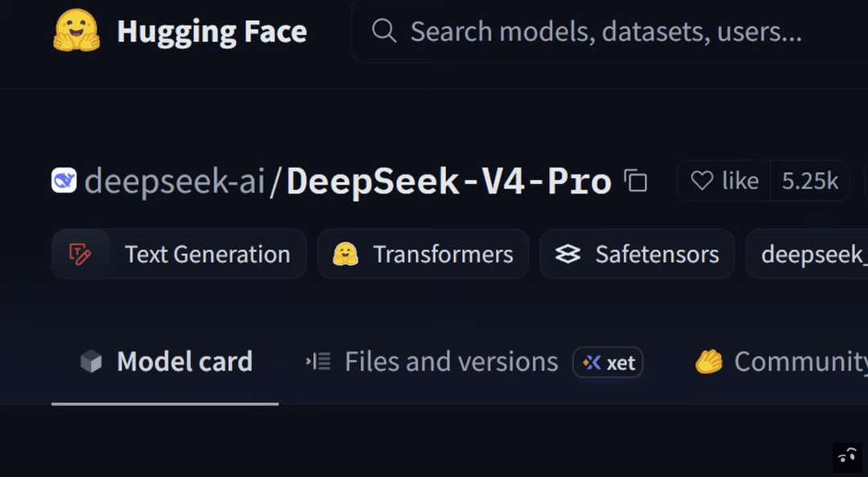This screenshot has width=868, height=477.
Task: Click the search magnifier icon
Action: pos(383,31)
